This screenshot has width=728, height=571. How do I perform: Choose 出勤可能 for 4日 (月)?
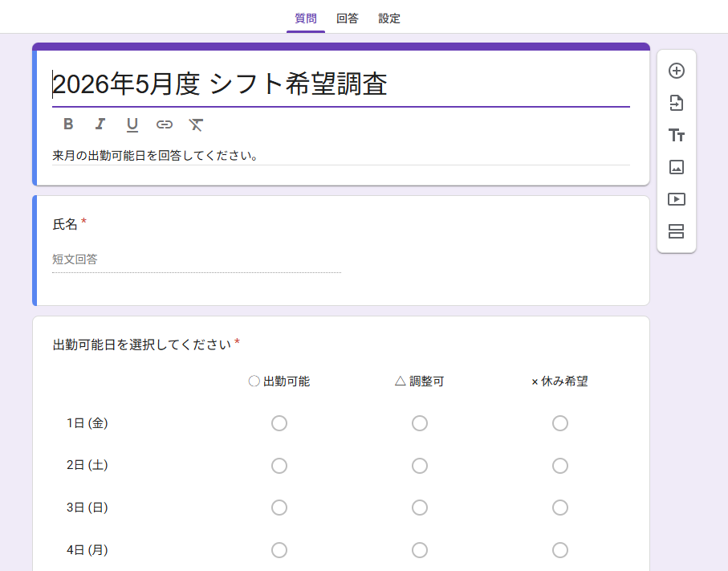click(279, 550)
